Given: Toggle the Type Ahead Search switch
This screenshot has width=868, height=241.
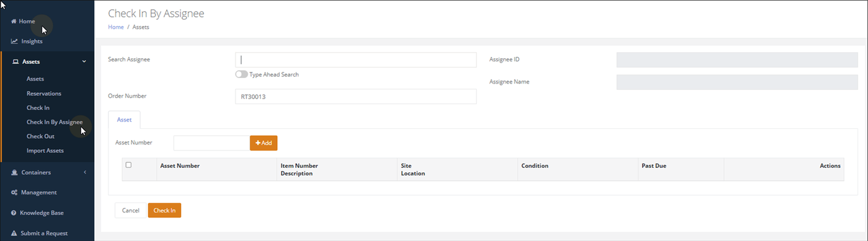Looking at the screenshot, I should pos(241,74).
